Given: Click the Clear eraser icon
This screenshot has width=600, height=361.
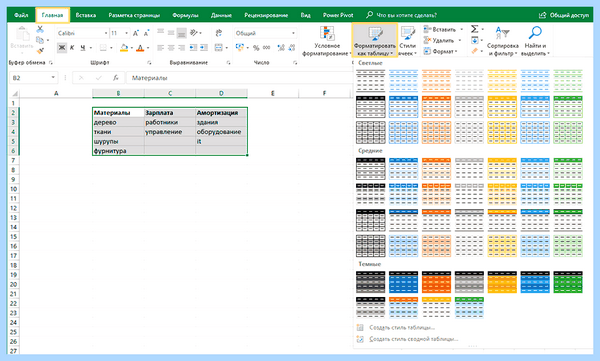Looking at the screenshot, I should tap(474, 51).
